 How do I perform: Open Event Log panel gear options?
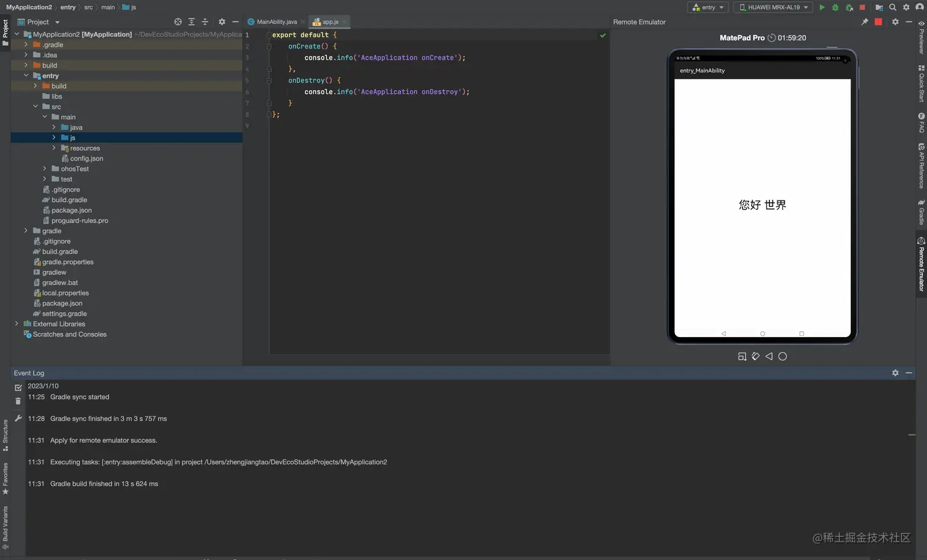point(895,373)
